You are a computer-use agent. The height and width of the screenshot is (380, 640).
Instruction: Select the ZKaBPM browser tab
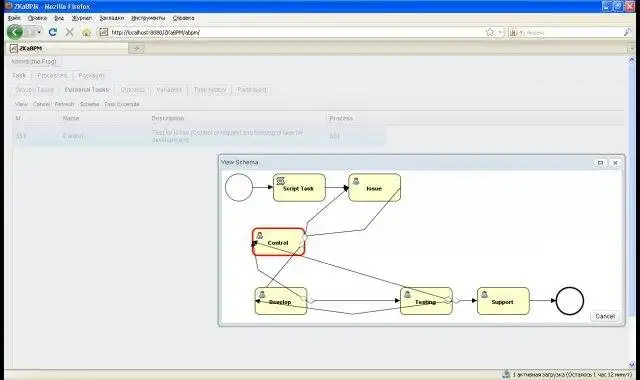68,48
